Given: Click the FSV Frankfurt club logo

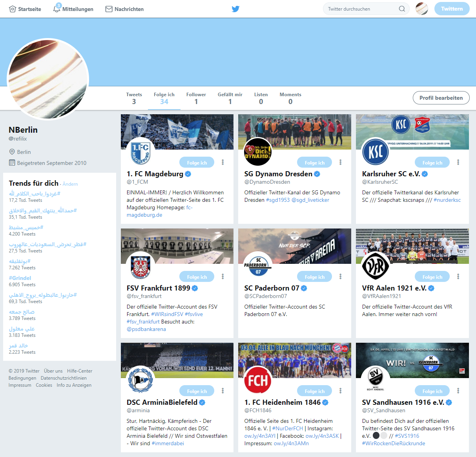Looking at the screenshot, I should 140,266.
